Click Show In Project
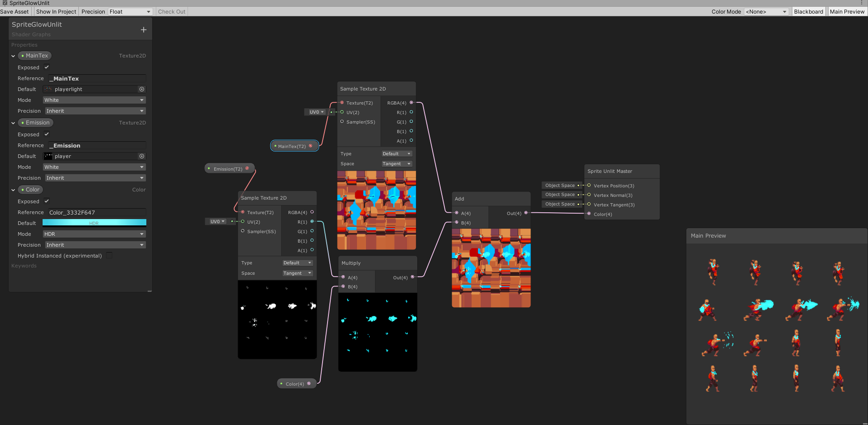The image size is (868, 425). [56, 11]
